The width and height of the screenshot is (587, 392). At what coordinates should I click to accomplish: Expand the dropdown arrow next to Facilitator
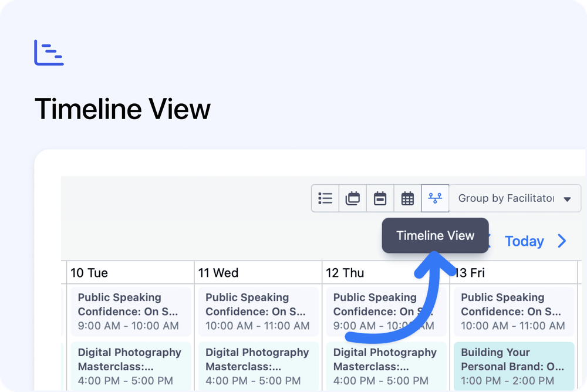tap(566, 198)
